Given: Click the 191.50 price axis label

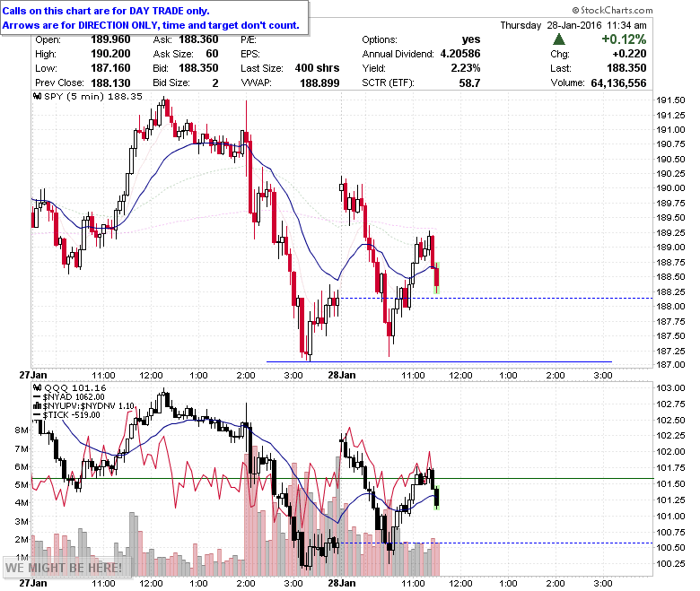Looking at the screenshot, I should coord(669,100).
